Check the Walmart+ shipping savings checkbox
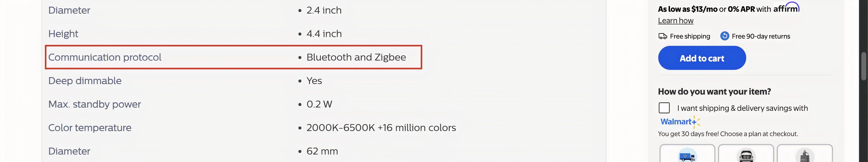Viewport: 868px width, 162px height. 664,108
